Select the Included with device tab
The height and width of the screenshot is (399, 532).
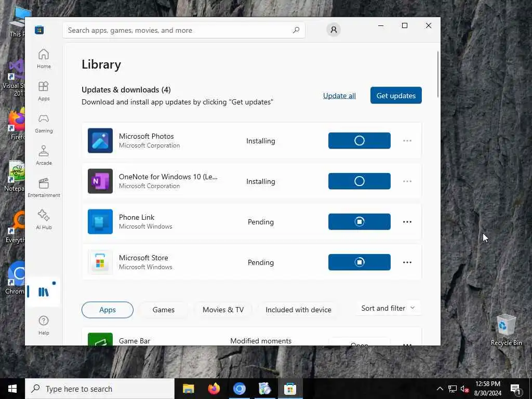click(x=298, y=310)
